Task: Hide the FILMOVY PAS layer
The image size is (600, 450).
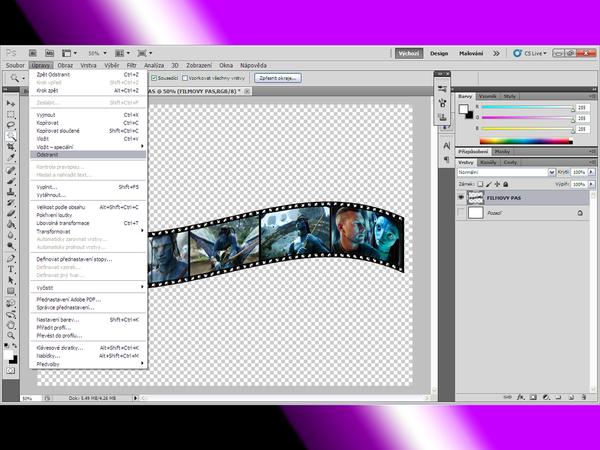Action: pos(461,198)
